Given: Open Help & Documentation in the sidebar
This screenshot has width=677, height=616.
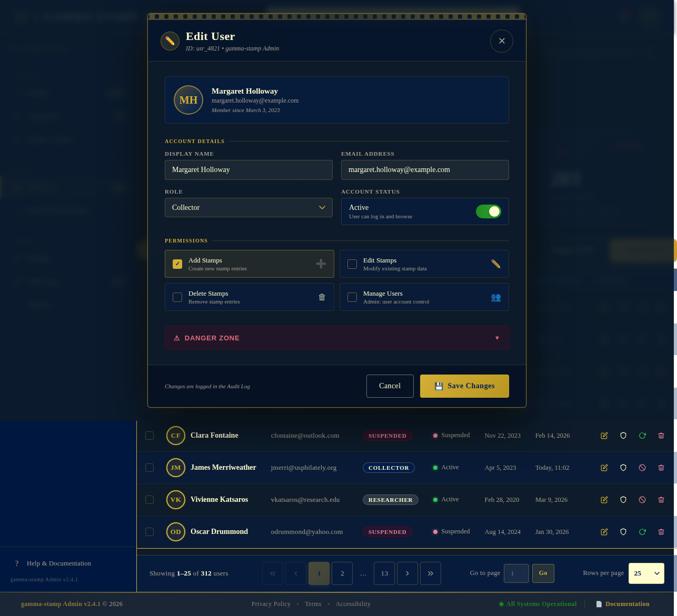Looking at the screenshot, I should (59, 563).
